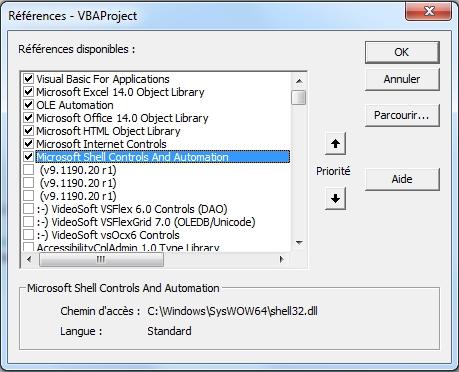Toggle the OLE Automation checkbox
459x372 pixels.
(28, 105)
